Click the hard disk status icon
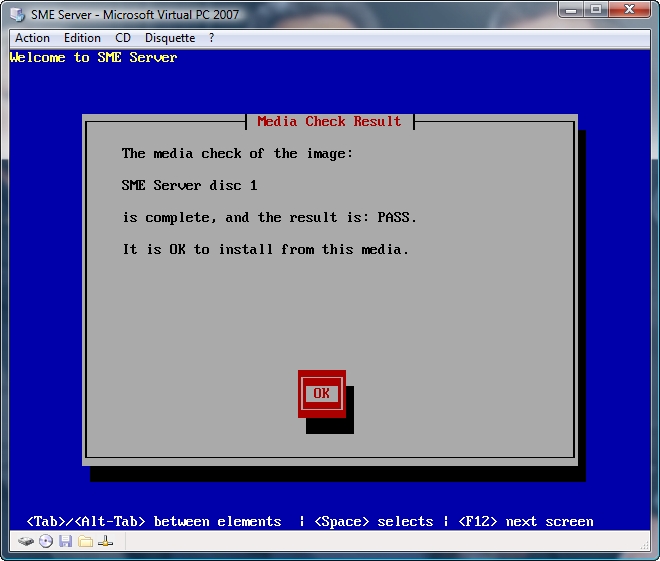 click(26, 541)
